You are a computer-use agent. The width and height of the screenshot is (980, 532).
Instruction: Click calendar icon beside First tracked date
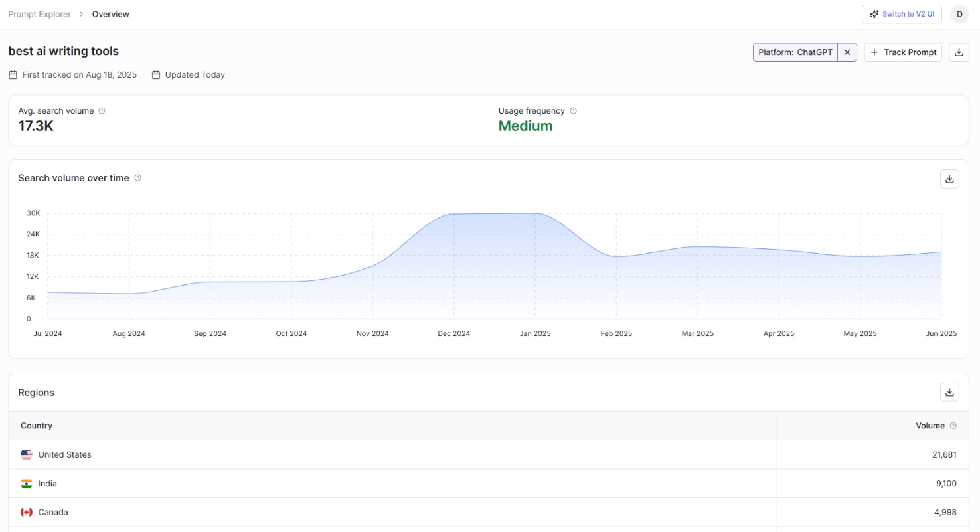[x=13, y=75]
